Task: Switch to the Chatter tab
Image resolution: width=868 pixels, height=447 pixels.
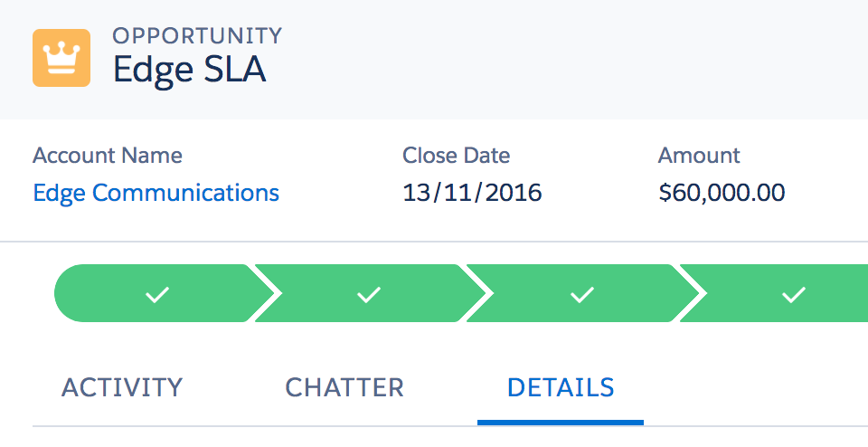Action: 344,387
